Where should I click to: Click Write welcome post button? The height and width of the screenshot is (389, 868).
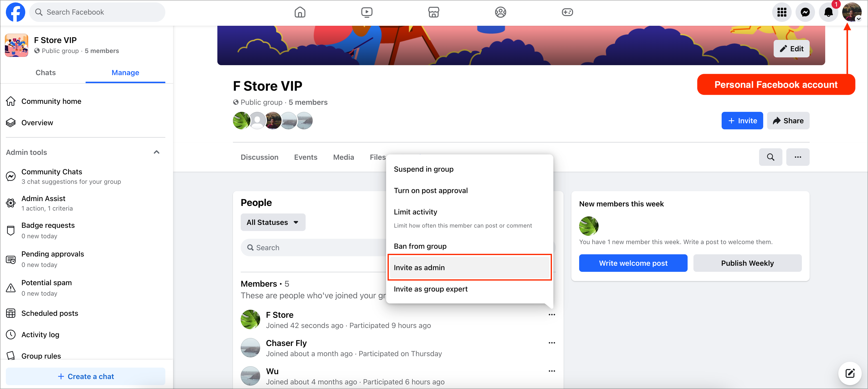tap(633, 263)
